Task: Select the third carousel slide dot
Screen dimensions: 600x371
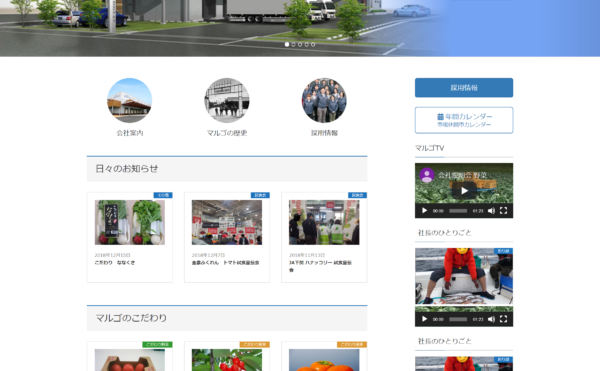Action: [x=300, y=44]
